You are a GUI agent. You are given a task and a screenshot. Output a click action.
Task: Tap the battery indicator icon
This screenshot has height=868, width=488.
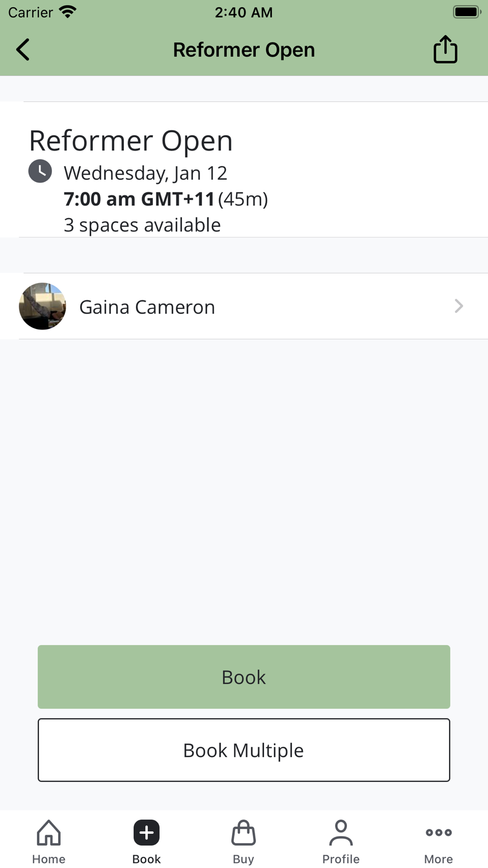[x=467, y=12]
